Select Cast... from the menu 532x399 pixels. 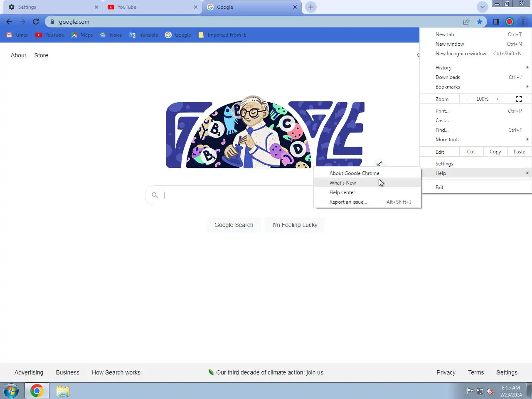click(475, 121)
